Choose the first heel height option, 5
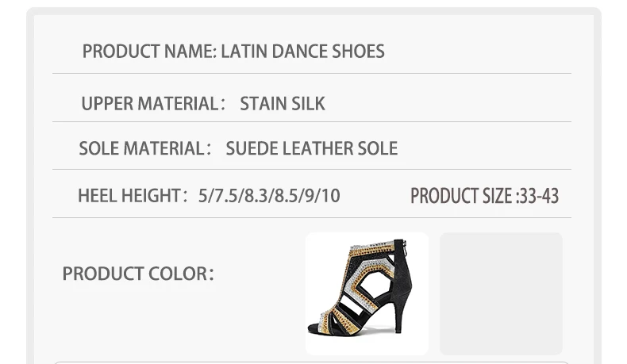The width and height of the screenshot is (627, 364). [x=203, y=195]
